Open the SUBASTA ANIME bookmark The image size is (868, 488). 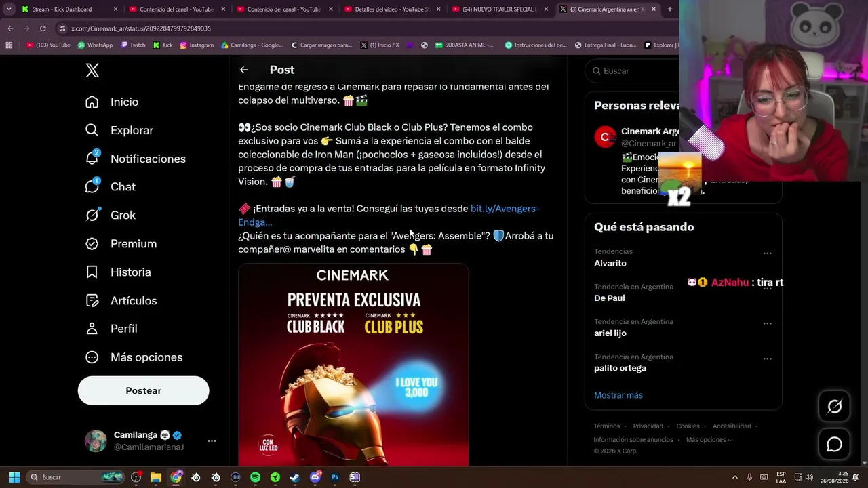(465, 45)
